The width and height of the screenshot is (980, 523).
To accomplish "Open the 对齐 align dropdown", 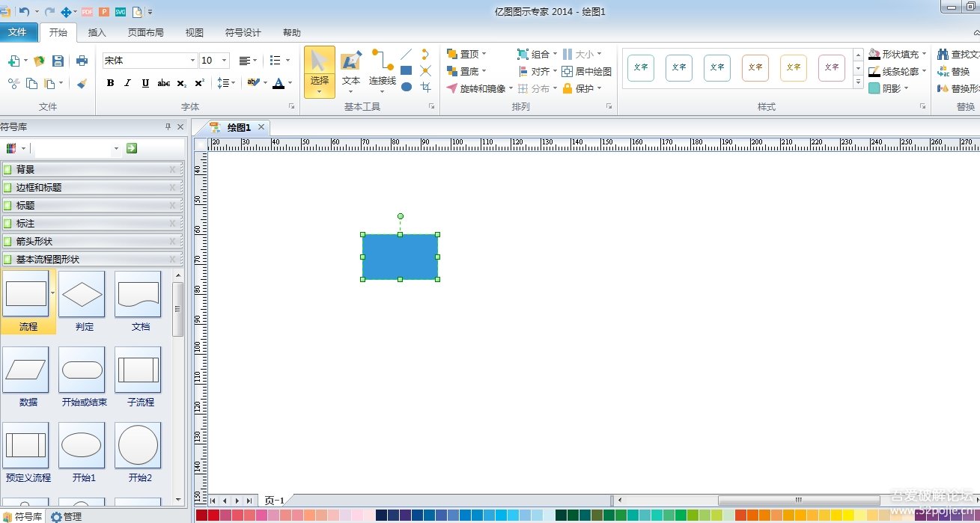I will (538, 71).
